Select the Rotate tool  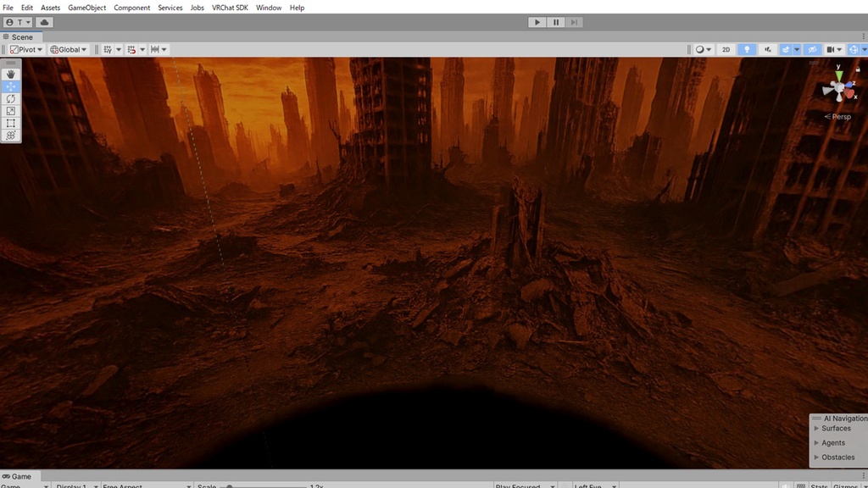[11, 99]
